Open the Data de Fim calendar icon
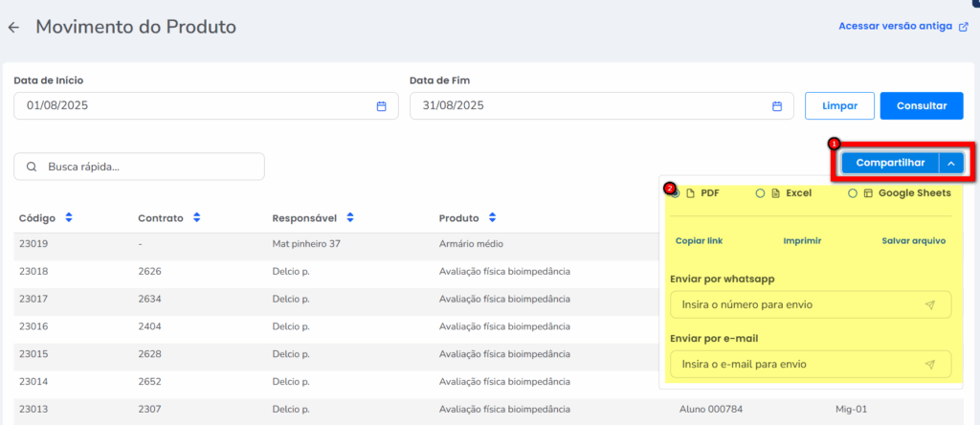This screenshot has width=980, height=425. (x=777, y=106)
